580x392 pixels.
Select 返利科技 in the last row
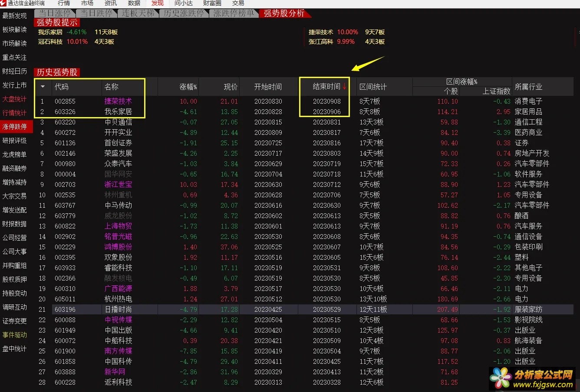click(118, 382)
